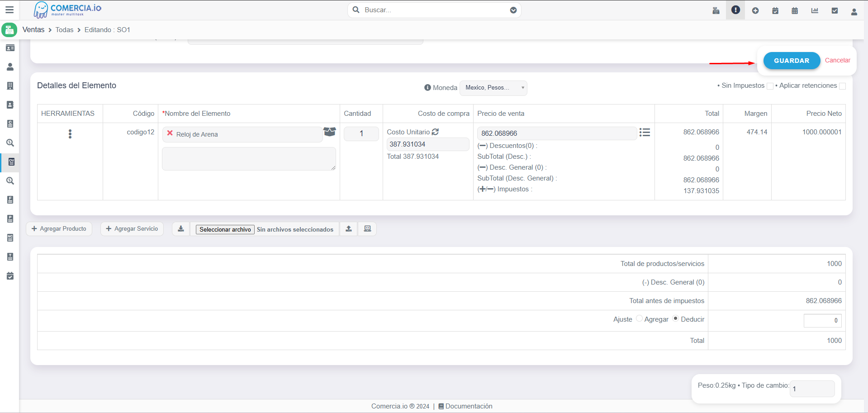
Task: Open the calendar-check icon in top bar
Action: coord(775,10)
